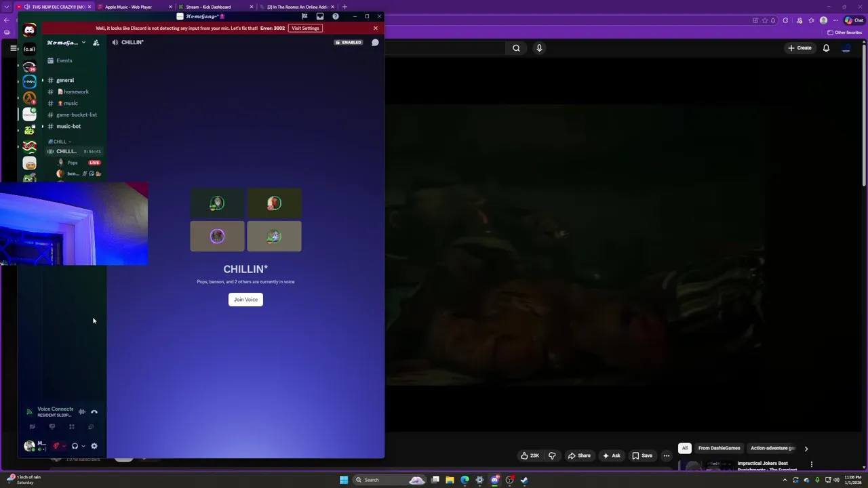This screenshot has height=488, width=868.
Task: Open Discord user settings gear
Action: (94, 446)
